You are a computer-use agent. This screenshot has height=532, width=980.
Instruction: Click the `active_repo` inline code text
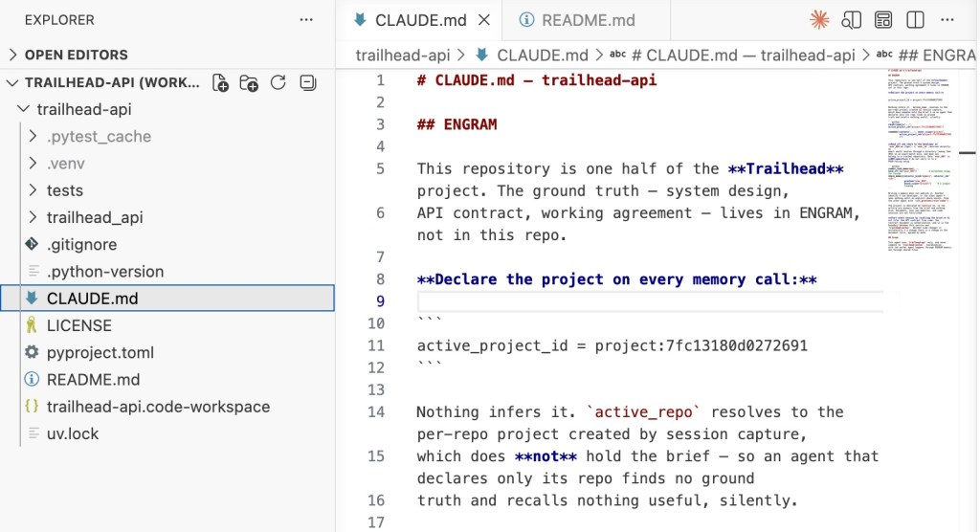point(644,412)
